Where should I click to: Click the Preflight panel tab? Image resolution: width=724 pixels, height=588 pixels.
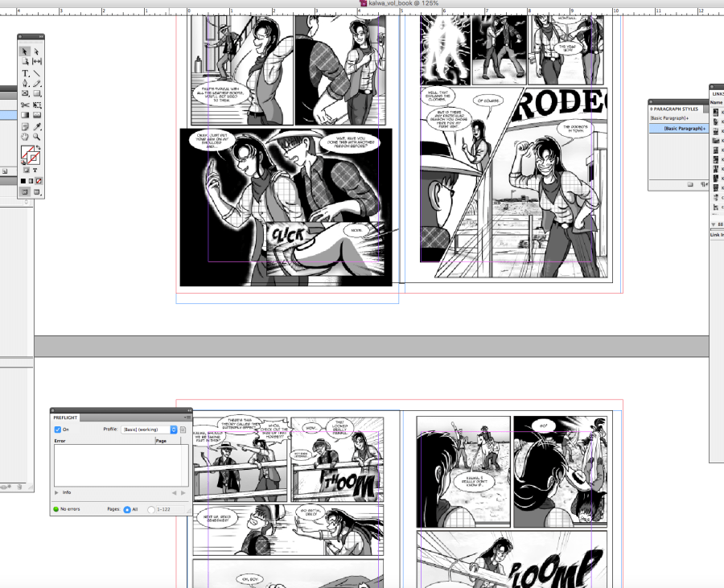(66, 417)
